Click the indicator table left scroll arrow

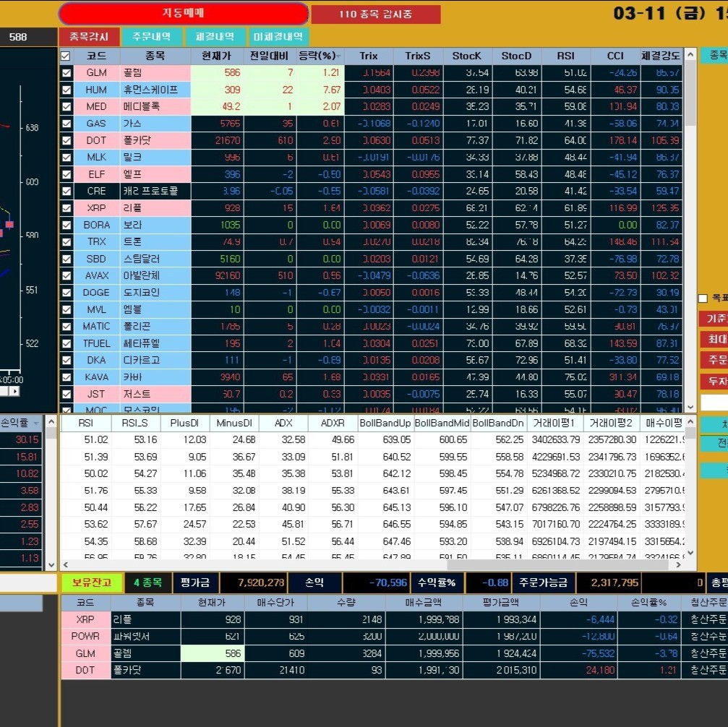[x=66, y=564]
